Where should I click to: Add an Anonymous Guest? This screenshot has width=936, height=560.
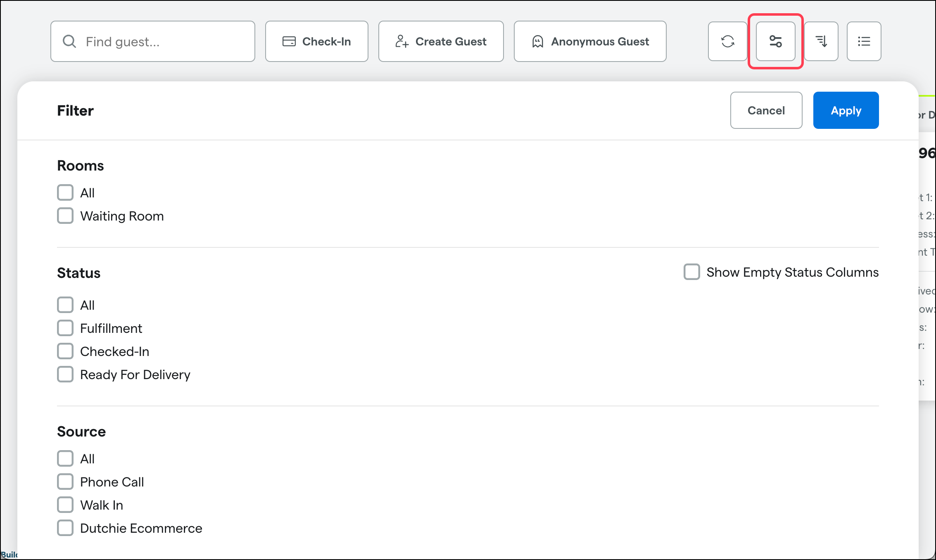(590, 41)
